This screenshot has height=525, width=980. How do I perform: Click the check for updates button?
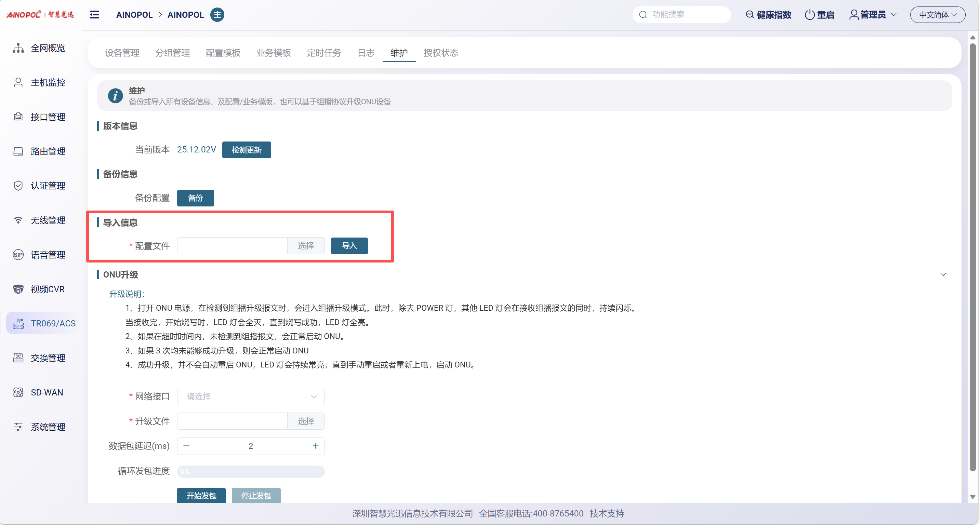coord(246,150)
